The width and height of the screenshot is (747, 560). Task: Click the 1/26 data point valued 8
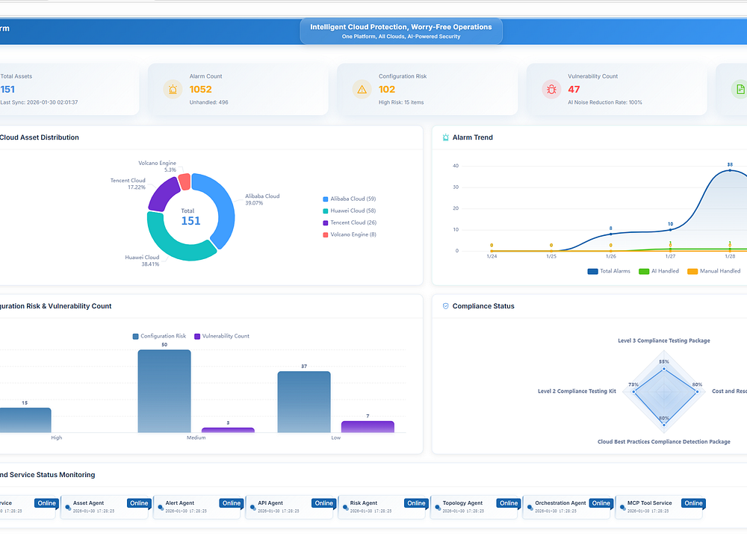pyautogui.click(x=611, y=234)
